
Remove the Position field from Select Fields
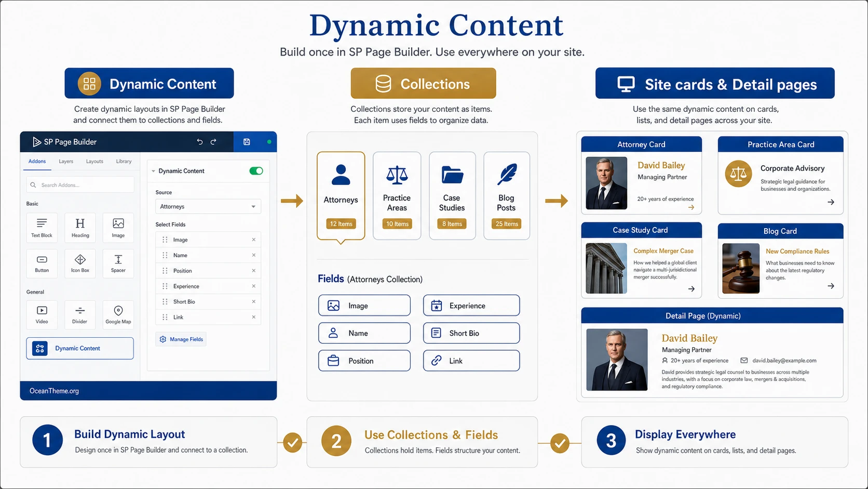[254, 271]
